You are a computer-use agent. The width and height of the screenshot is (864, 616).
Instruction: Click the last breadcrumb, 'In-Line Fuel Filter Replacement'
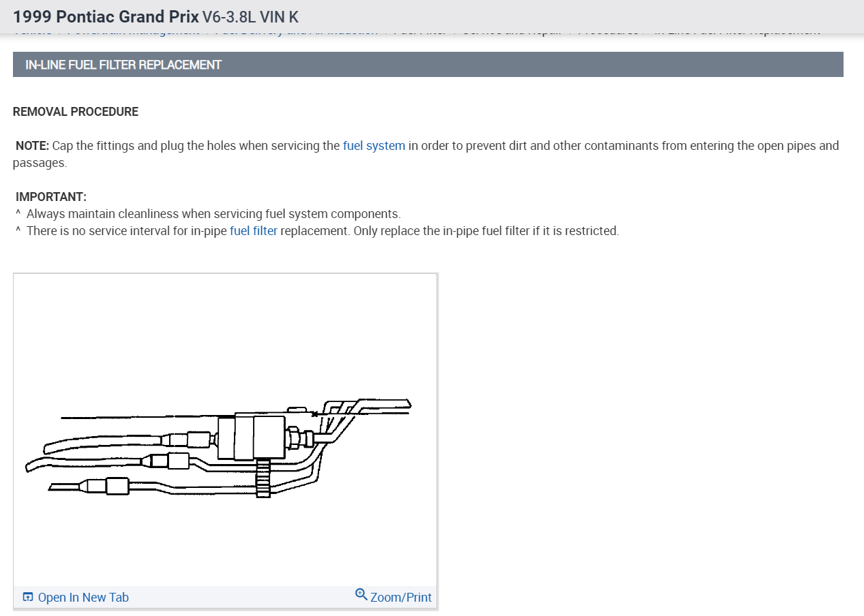(737, 32)
